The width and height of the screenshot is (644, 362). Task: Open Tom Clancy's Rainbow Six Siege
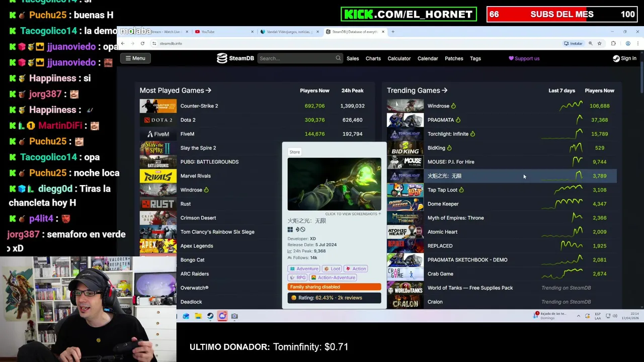point(217,232)
